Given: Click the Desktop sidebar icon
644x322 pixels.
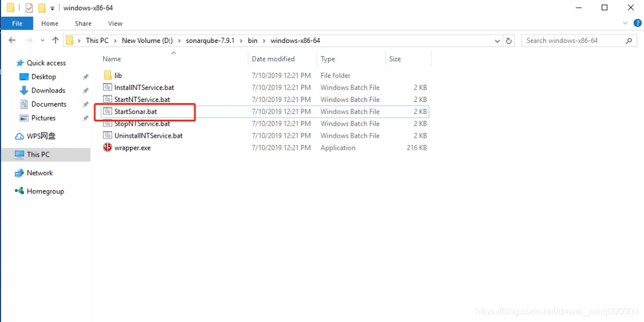Looking at the screenshot, I should (24, 77).
